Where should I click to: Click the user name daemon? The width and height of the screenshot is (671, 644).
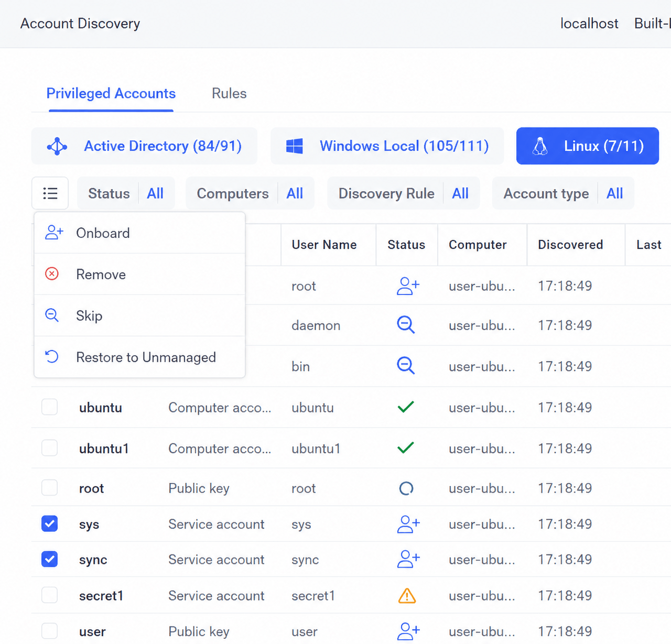[x=316, y=325]
